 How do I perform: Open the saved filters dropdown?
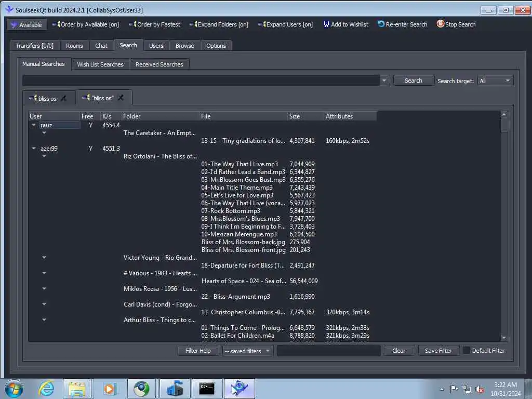coord(248,351)
